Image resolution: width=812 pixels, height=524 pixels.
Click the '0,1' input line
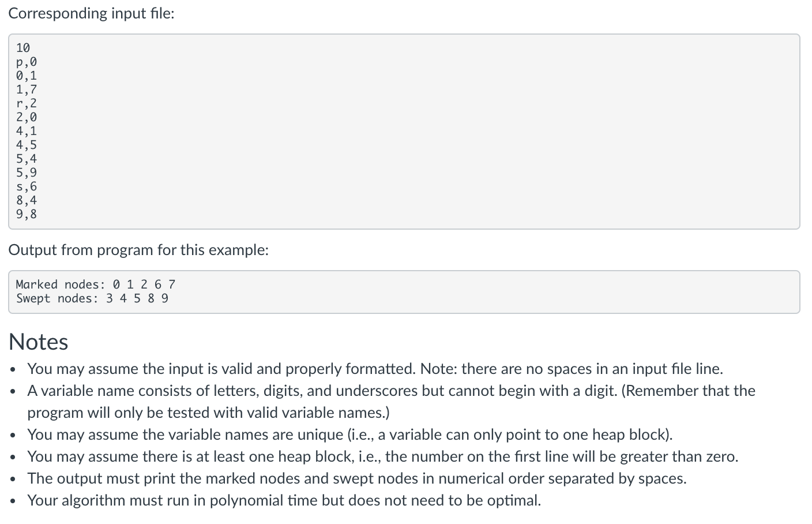click(27, 76)
